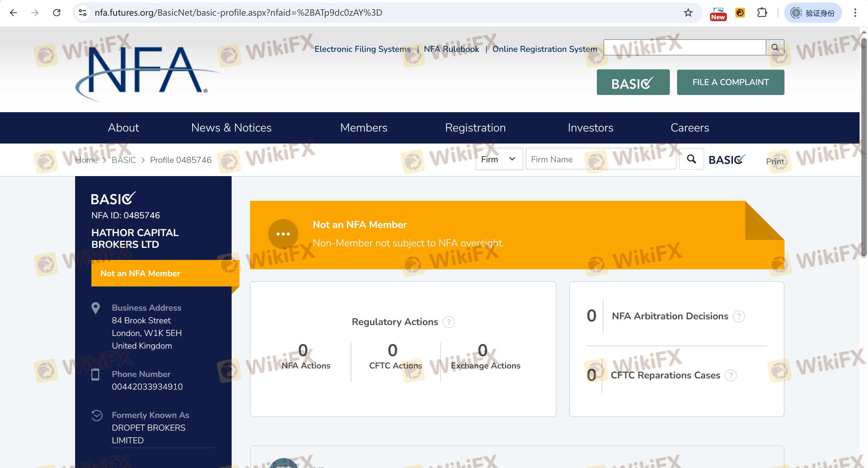Click CFTC Reparations Cases help icon
Viewport: 868px width, 468px height.
tap(730, 375)
